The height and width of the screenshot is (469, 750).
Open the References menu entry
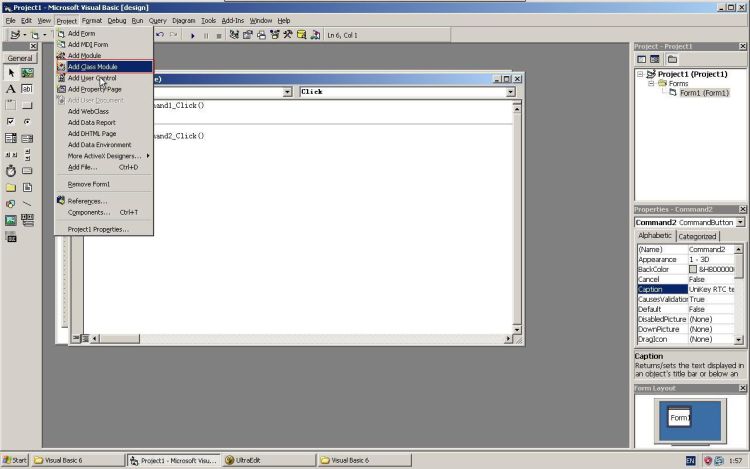(104, 201)
